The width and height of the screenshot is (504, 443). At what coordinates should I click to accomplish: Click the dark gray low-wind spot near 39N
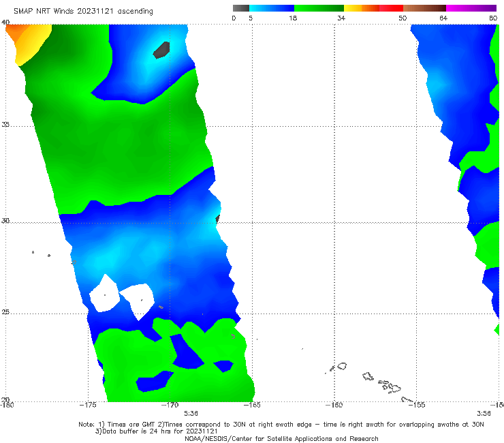coord(161,50)
